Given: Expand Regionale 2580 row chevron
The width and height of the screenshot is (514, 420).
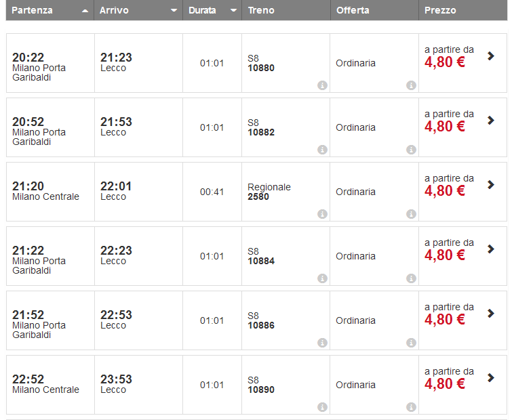Looking at the screenshot, I should [x=491, y=185].
